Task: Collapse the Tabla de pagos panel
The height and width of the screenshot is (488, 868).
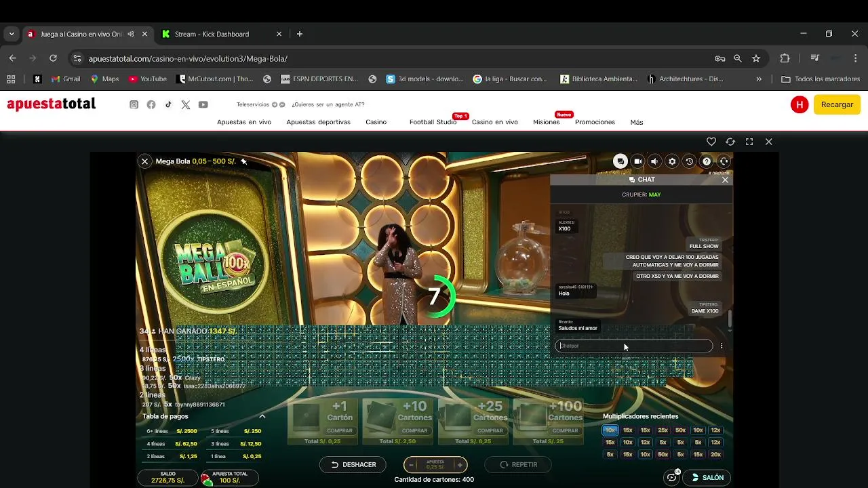Action: pos(262,416)
